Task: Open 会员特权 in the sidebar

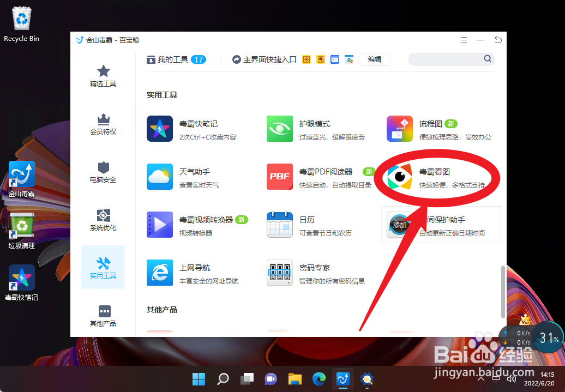Action: click(103, 124)
